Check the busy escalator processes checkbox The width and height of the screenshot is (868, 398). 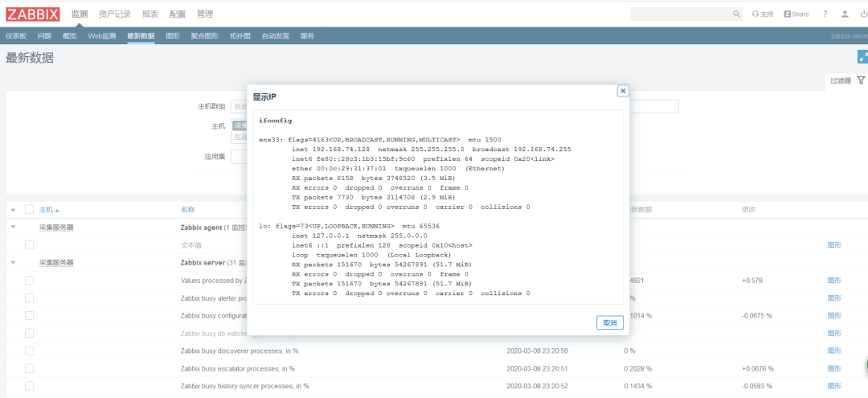(30, 368)
